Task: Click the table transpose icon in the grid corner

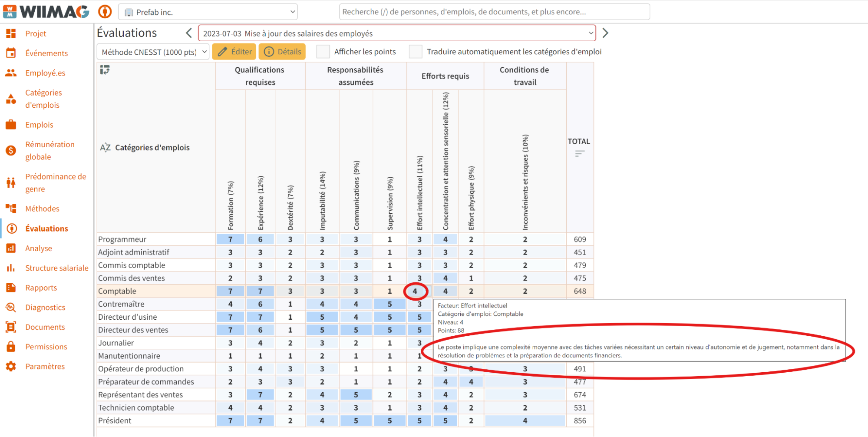Action: tap(105, 70)
